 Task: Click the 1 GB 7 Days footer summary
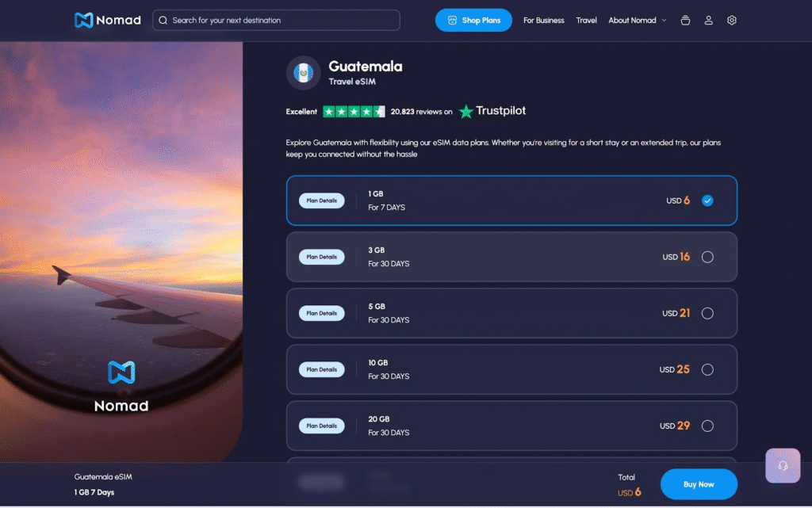(x=94, y=492)
